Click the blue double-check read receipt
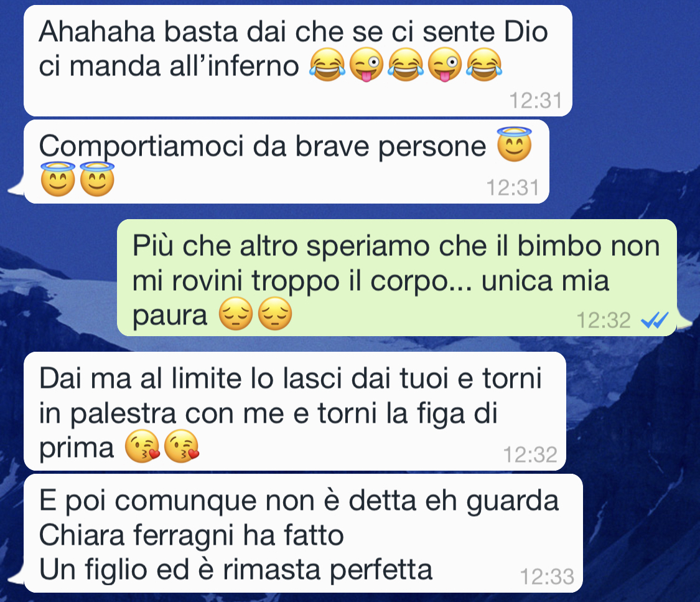The height and width of the screenshot is (602, 700). coord(655,320)
